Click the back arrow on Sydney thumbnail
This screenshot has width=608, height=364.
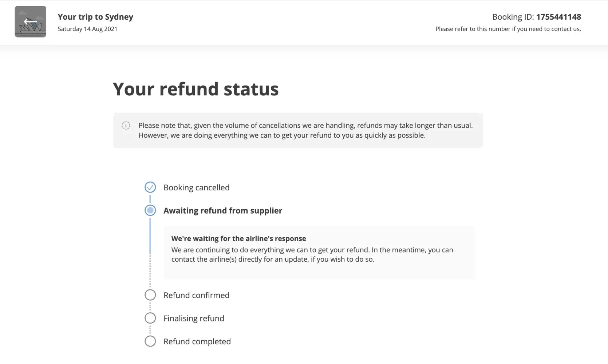coord(30,22)
